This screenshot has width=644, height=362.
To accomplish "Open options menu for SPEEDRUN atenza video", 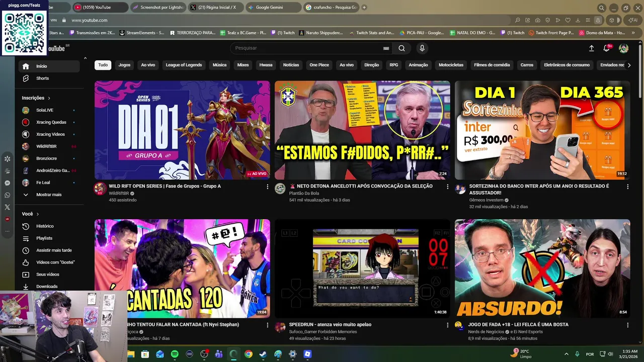I will pos(447,325).
